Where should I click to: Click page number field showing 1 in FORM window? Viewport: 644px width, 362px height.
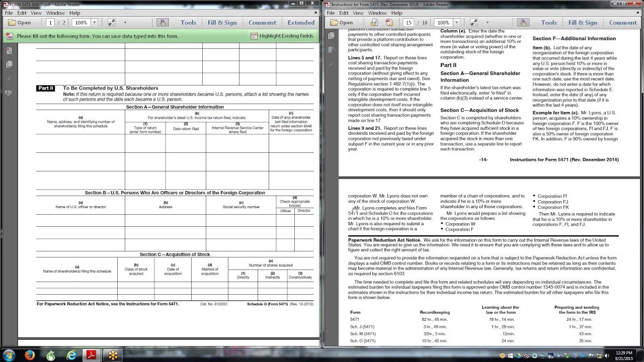pyautogui.click(x=50, y=23)
